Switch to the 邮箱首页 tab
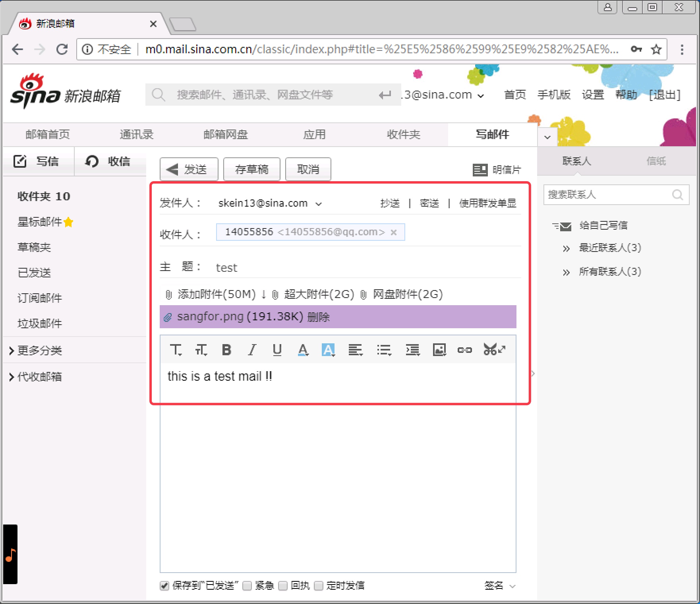The image size is (700, 604). [x=48, y=134]
